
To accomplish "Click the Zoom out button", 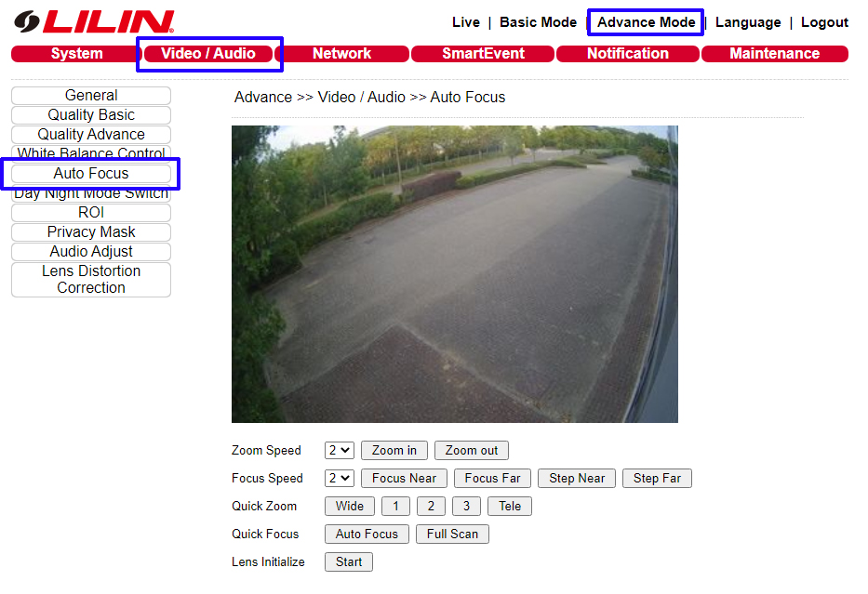I will pos(472,450).
